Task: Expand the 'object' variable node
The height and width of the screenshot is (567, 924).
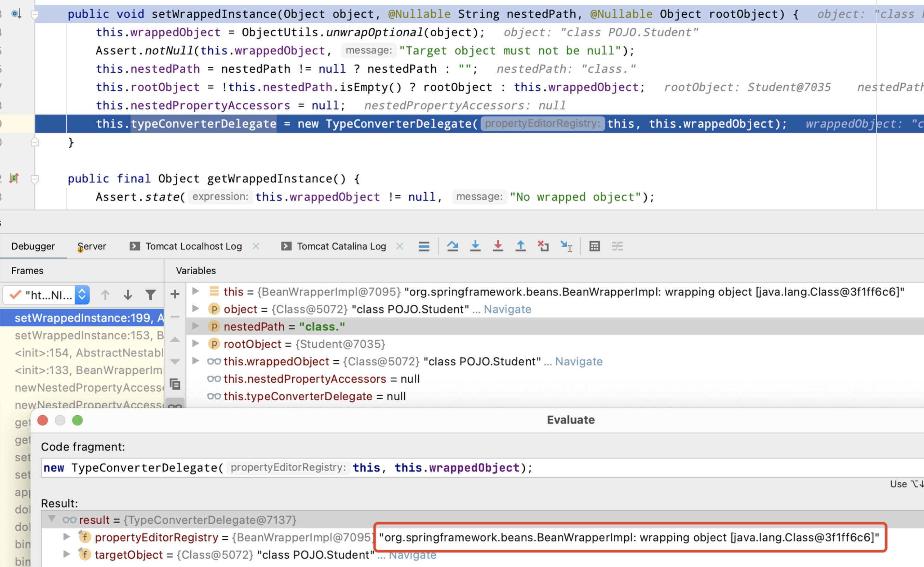Action: tap(195, 309)
